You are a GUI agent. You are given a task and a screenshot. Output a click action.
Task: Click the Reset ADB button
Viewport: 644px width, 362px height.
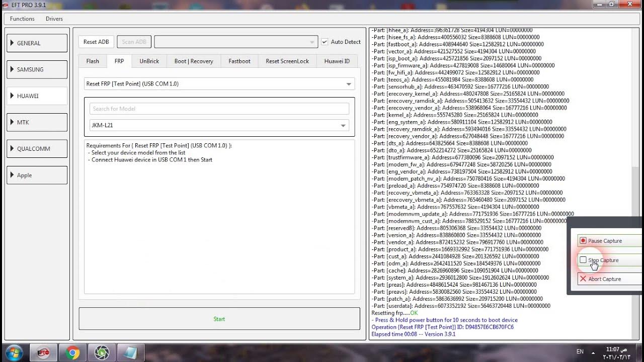(96, 42)
